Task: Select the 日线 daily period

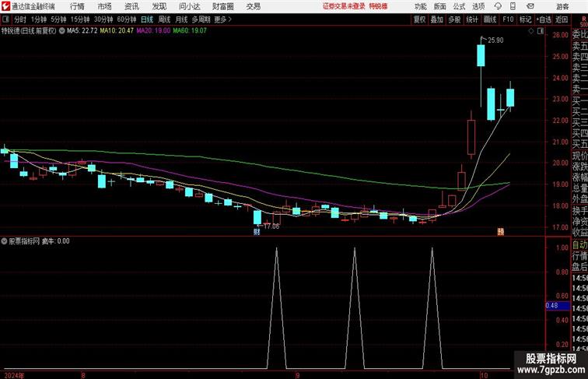Action: [147, 19]
